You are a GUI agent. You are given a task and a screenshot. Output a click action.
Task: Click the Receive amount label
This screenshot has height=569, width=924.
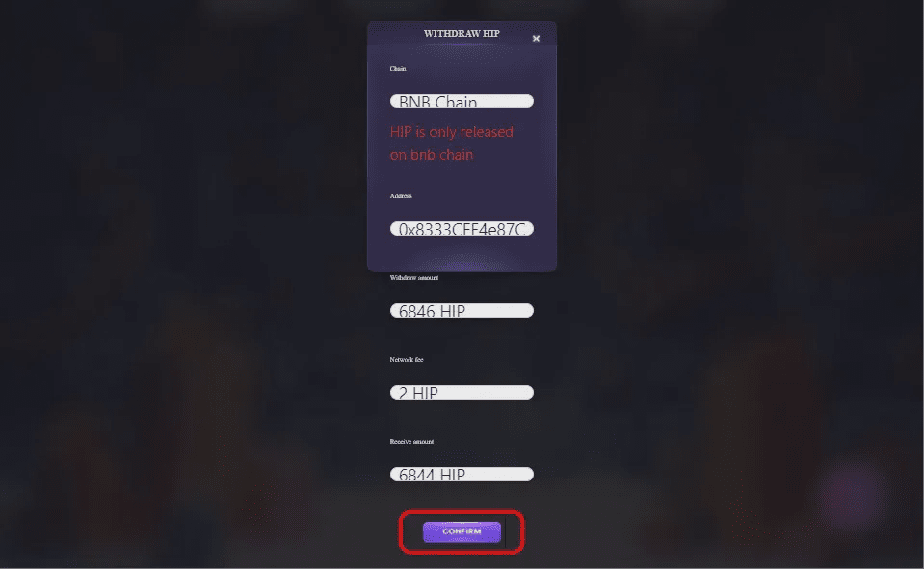pos(412,442)
